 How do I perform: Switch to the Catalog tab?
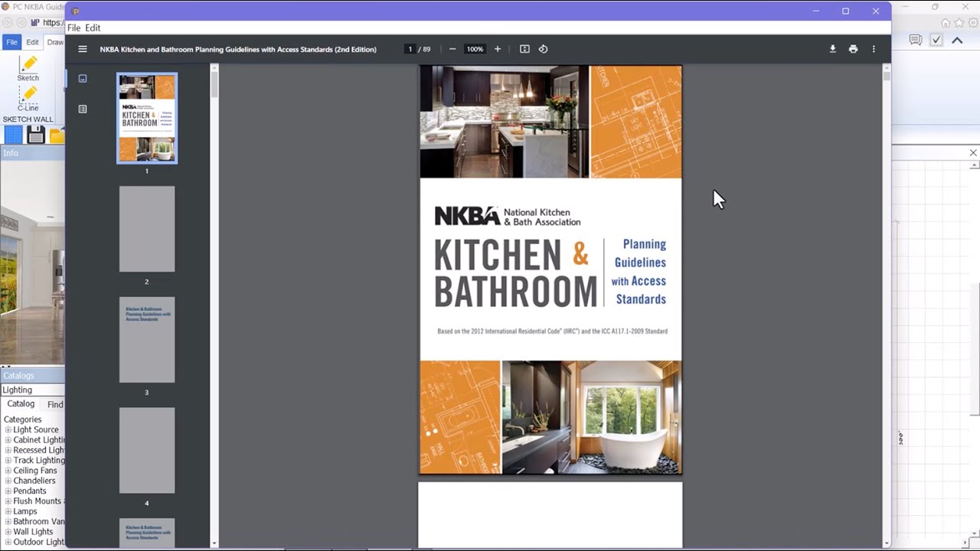coord(21,404)
